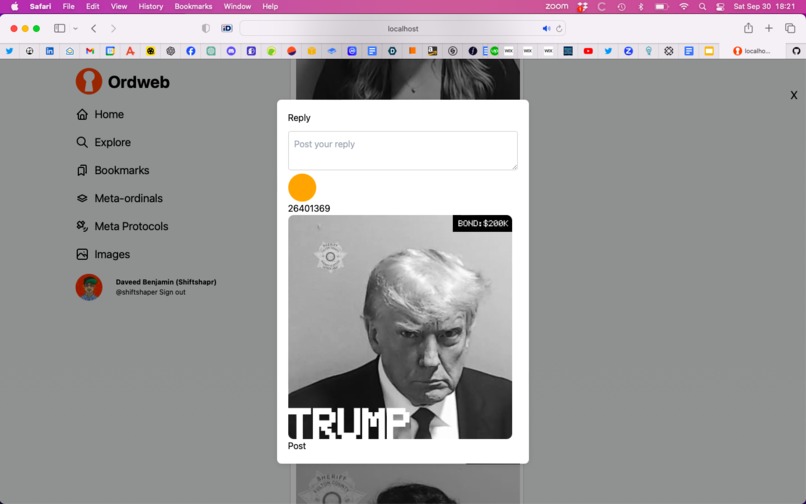The width and height of the screenshot is (806, 504).
Task: Click the inscription number 26401369
Action: [309, 208]
